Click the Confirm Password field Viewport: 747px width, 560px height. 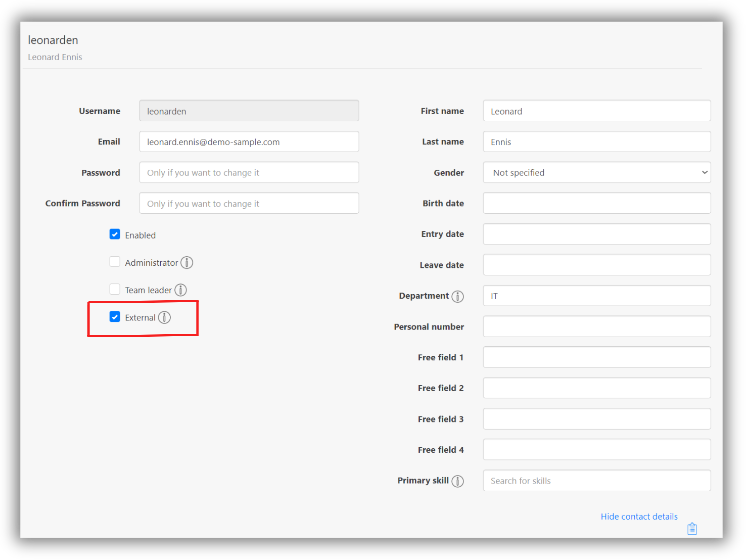[x=249, y=203]
